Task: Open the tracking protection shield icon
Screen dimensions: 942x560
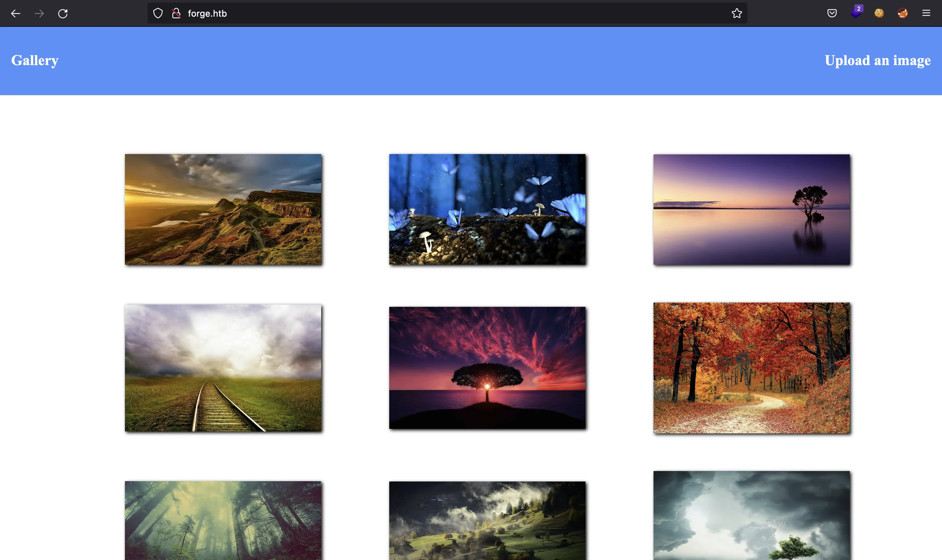Action: pyautogui.click(x=158, y=14)
